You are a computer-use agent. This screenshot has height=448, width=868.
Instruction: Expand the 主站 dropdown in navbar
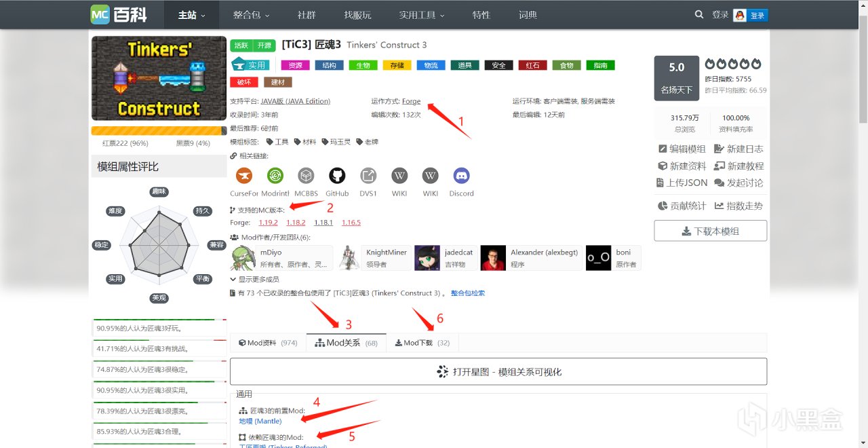coord(192,15)
